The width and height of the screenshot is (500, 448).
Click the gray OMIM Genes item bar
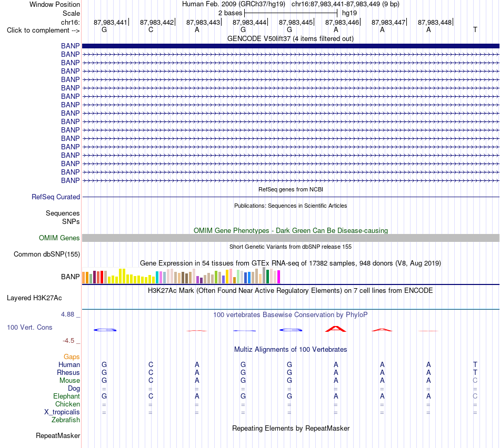point(291,238)
